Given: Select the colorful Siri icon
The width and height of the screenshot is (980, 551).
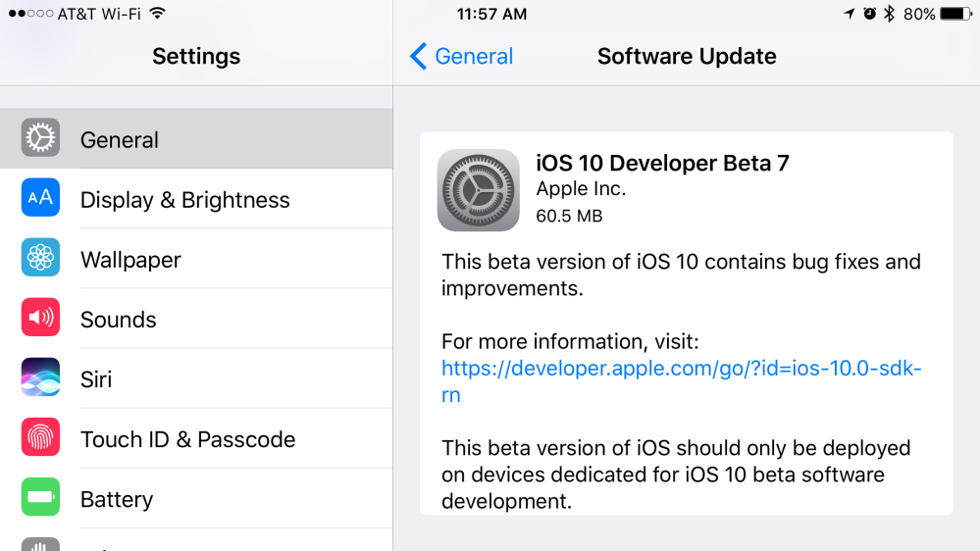Looking at the screenshot, I should click(x=40, y=378).
